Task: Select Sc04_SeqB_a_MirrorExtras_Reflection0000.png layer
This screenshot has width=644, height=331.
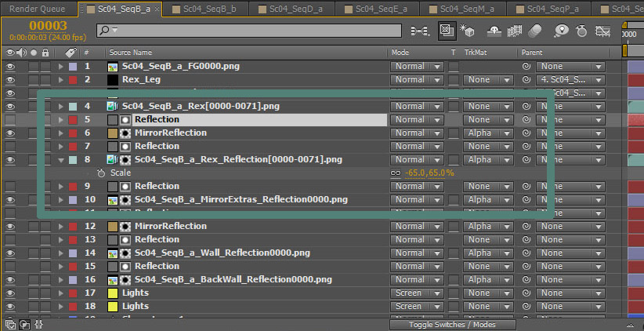Action: [241, 200]
